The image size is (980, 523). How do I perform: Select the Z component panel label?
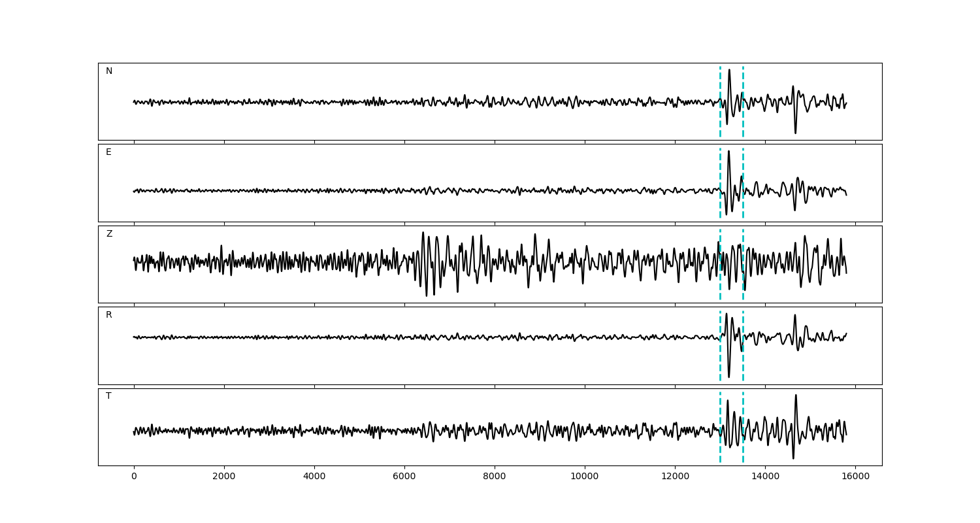point(109,234)
